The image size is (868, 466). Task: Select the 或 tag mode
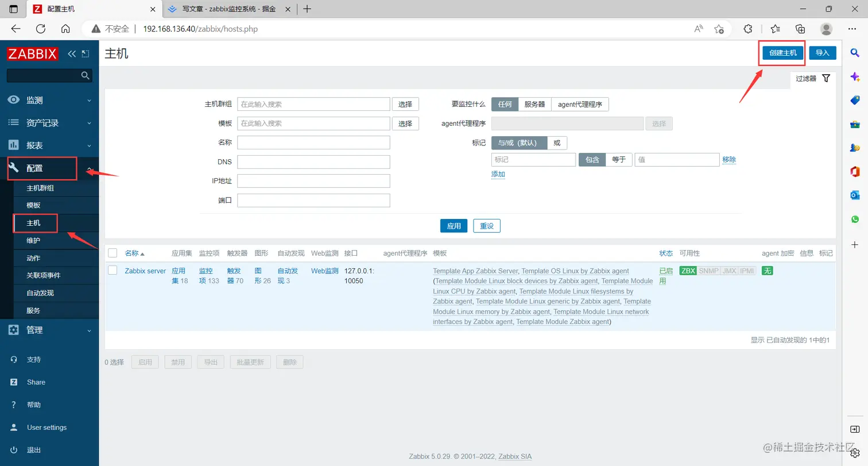click(x=557, y=143)
